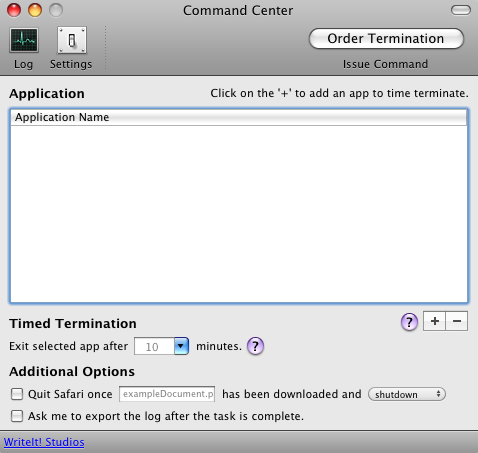This screenshot has width=478, height=453.
Task: Click the empty application list area
Action: point(239,214)
